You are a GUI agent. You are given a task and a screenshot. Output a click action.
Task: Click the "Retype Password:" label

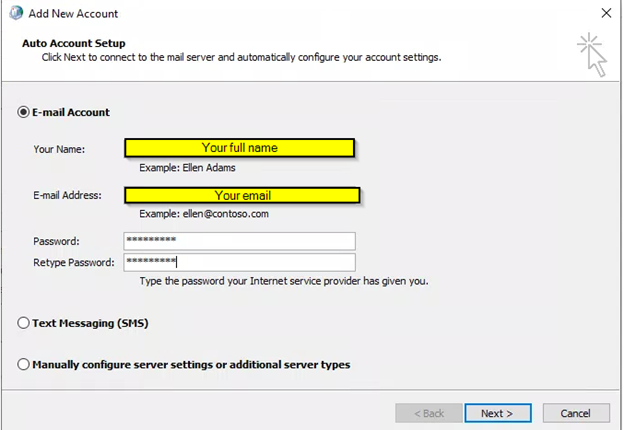[x=74, y=262]
